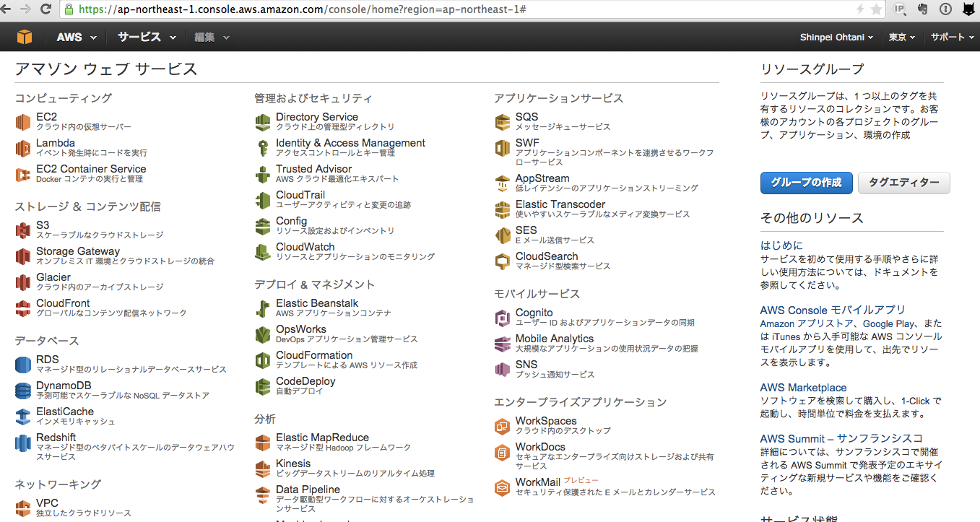Follow the AWS Marketplace link
This screenshot has height=522, width=980.
coord(803,388)
